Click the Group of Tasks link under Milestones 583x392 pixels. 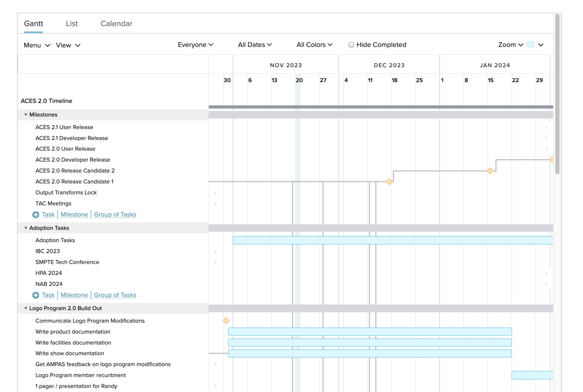point(115,214)
